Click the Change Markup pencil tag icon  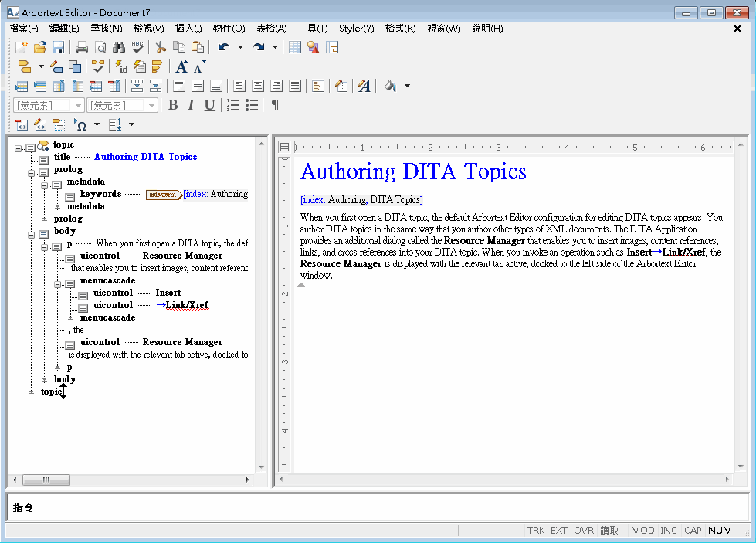56,66
